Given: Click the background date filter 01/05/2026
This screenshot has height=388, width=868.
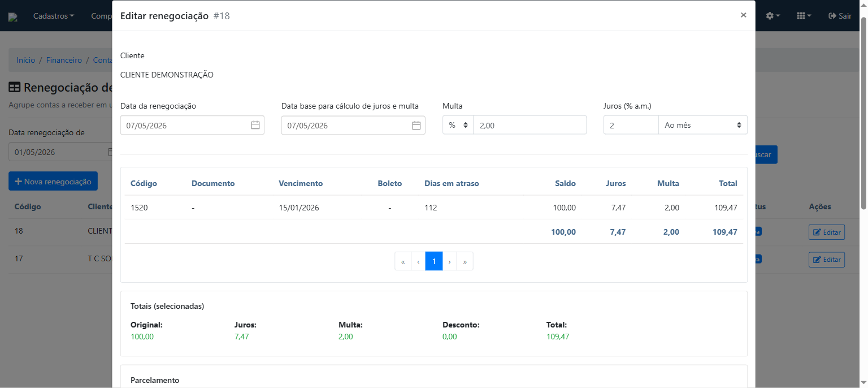Looking at the screenshot, I should (x=60, y=152).
